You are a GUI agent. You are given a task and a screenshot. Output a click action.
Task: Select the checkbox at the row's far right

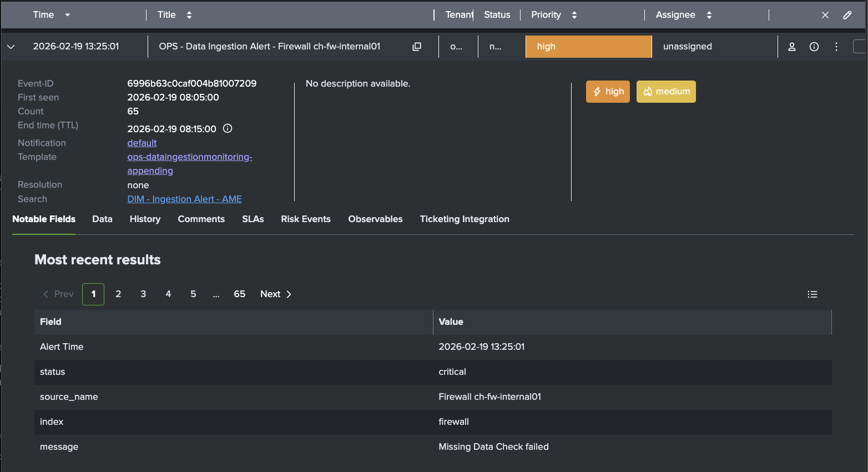coord(861,47)
